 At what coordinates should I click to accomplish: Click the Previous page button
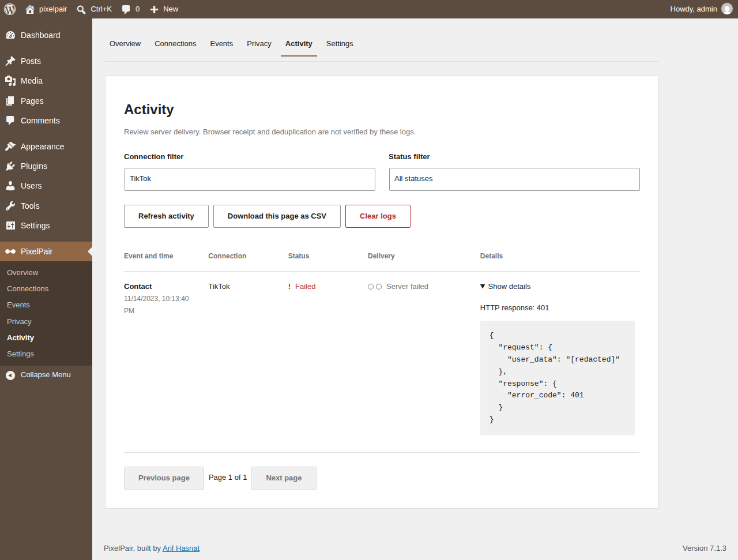click(x=164, y=478)
